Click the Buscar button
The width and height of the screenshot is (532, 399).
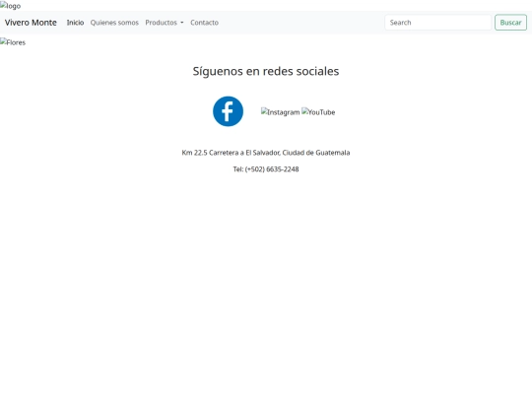point(510,23)
